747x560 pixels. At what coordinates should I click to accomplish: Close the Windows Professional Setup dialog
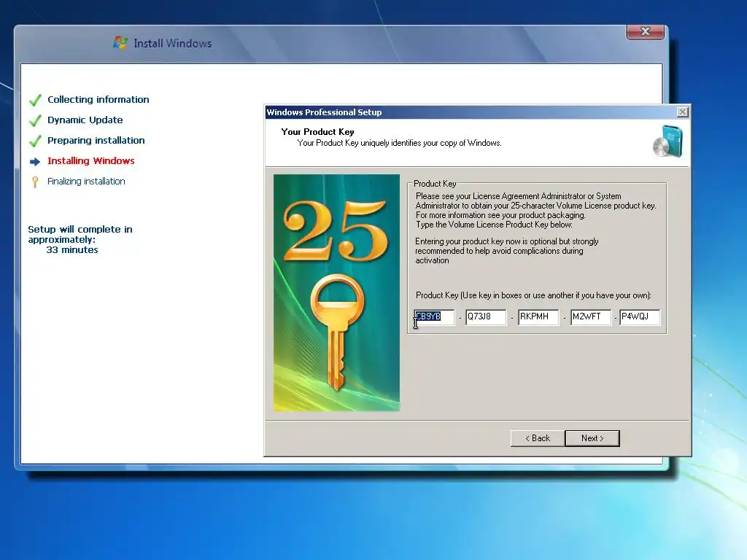click(682, 112)
